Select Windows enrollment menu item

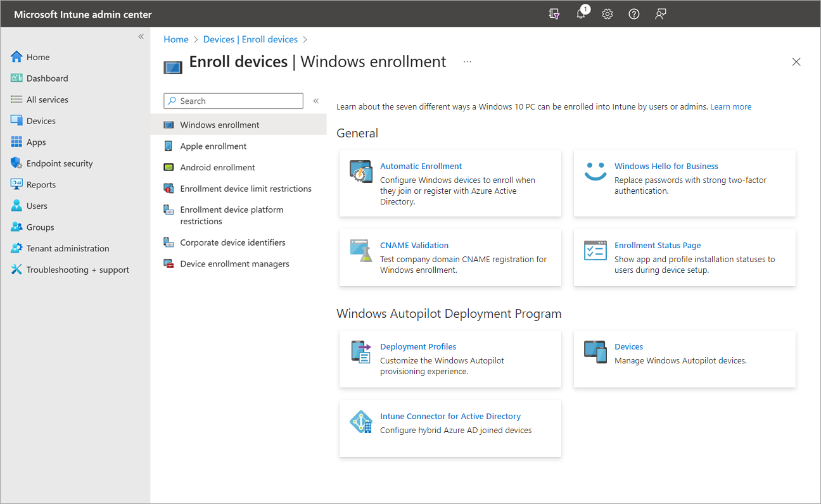pyautogui.click(x=238, y=125)
